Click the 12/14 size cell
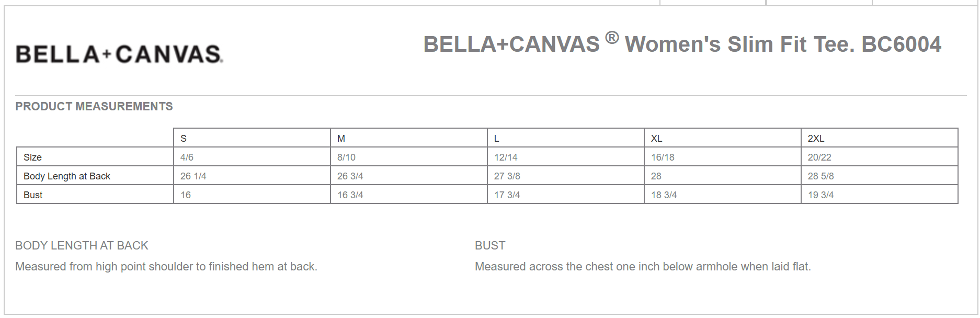Image resolution: width=980 pixels, height=318 pixels. pos(506,157)
